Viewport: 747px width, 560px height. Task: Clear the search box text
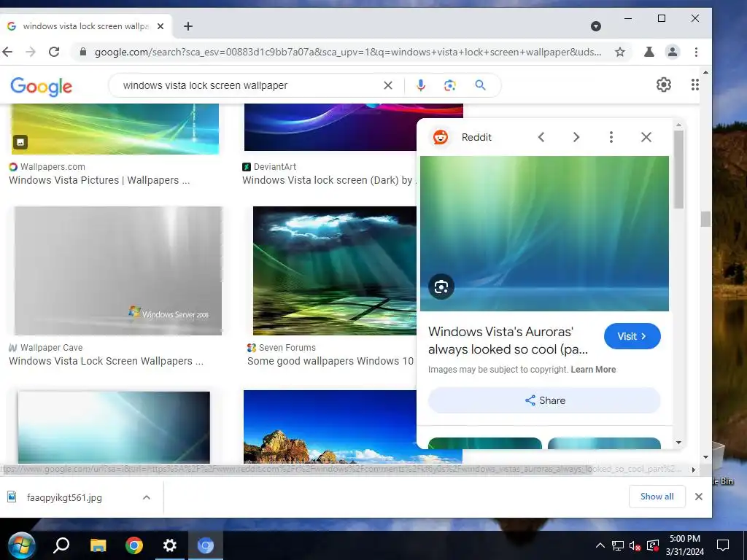click(388, 85)
